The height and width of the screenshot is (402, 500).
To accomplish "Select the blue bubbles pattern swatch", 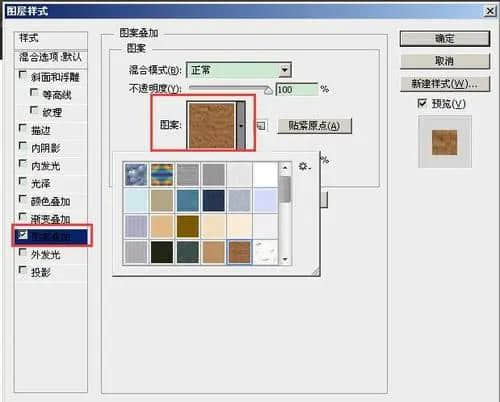I will pyautogui.click(x=136, y=174).
